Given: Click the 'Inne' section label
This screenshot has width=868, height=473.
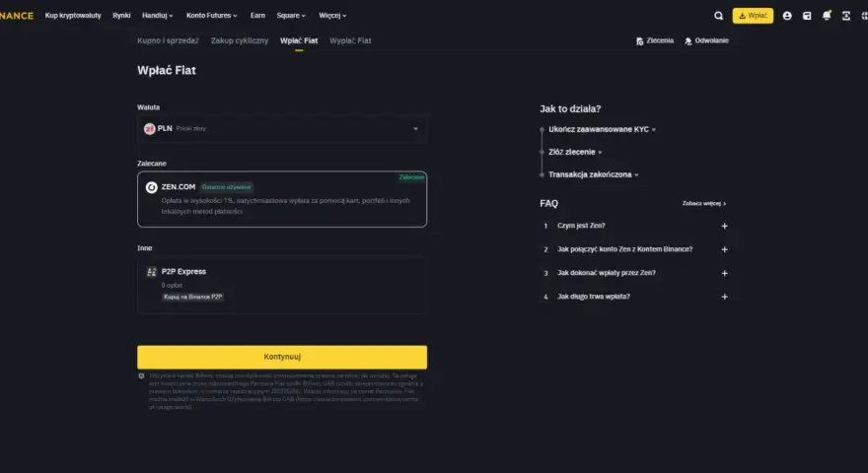Looking at the screenshot, I should pos(144,248).
